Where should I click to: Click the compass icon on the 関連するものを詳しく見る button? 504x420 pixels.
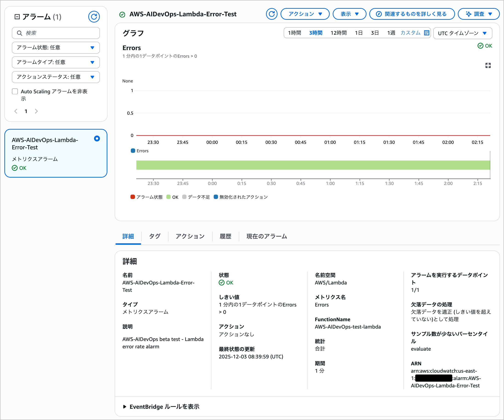(x=378, y=14)
